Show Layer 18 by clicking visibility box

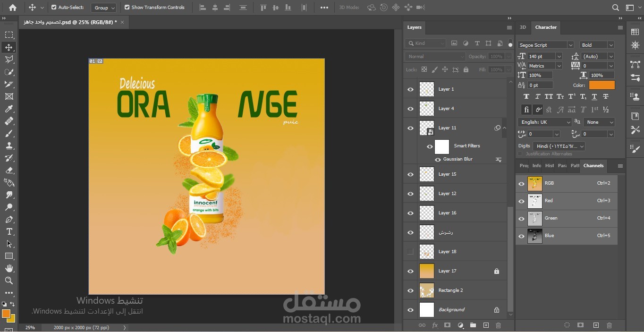[x=410, y=252]
